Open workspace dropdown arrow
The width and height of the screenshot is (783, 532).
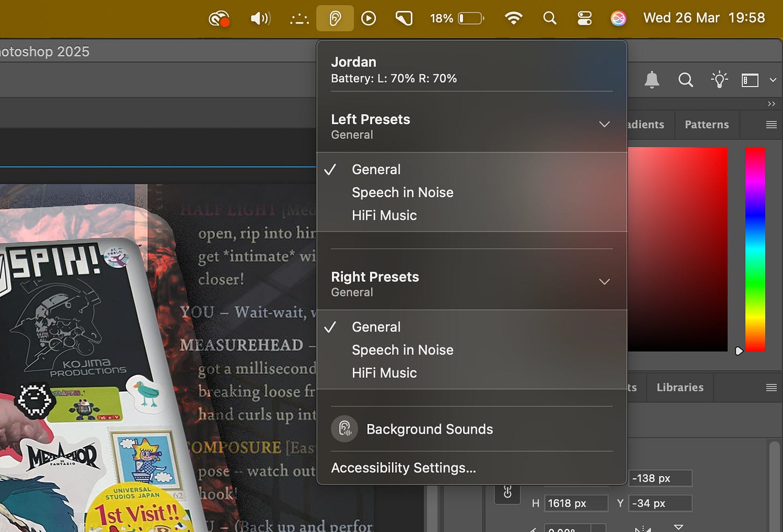tap(773, 80)
